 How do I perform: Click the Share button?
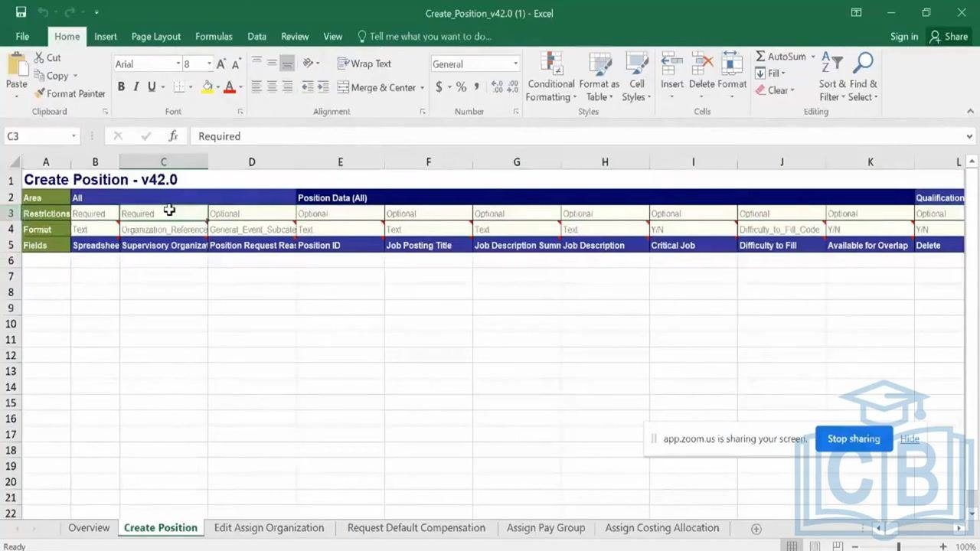tap(949, 36)
